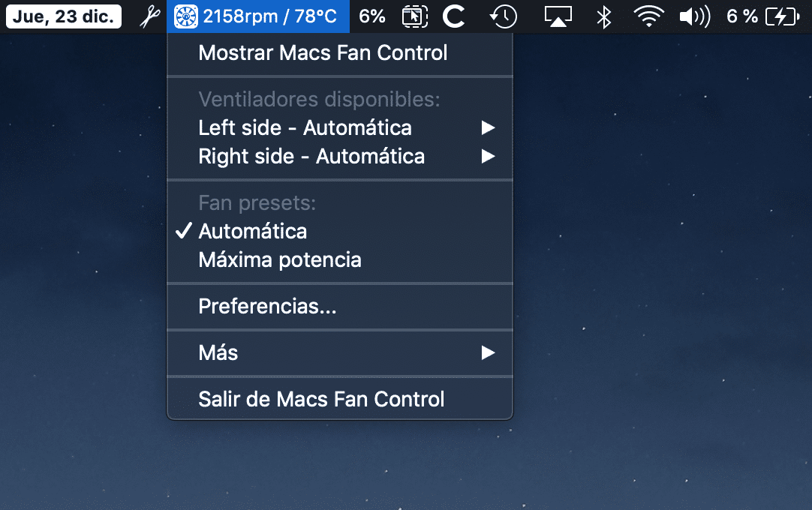Viewport: 812px width, 510px height.
Task: Expand the Más submenu arrow
Action: pyautogui.click(x=488, y=353)
